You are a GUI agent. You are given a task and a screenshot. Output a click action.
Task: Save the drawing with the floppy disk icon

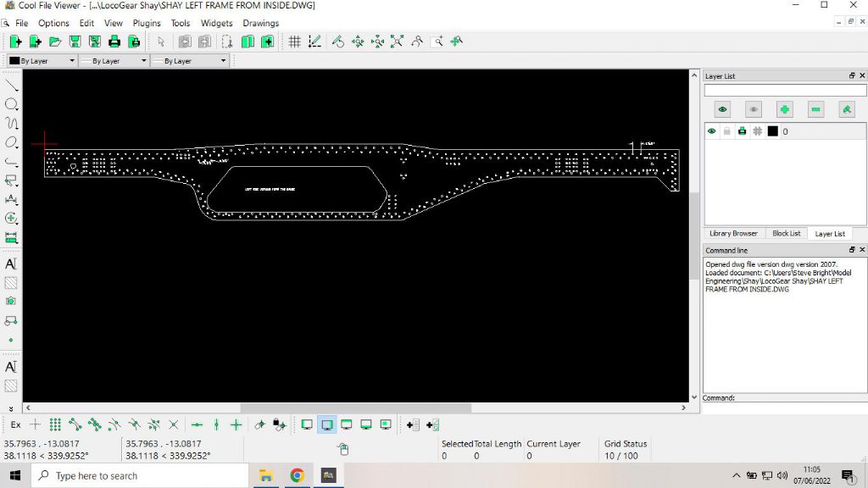pyautogui.click(x=75, y=42)
